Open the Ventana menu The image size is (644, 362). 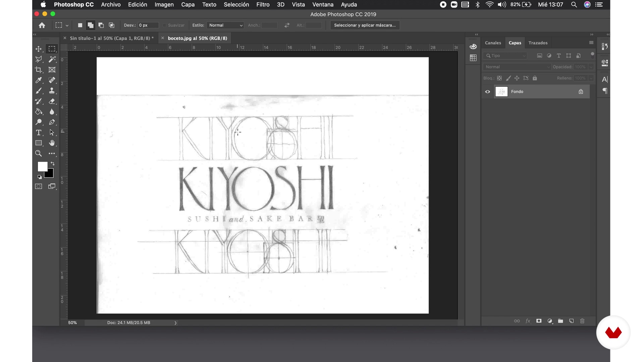[x=323, y=5]
